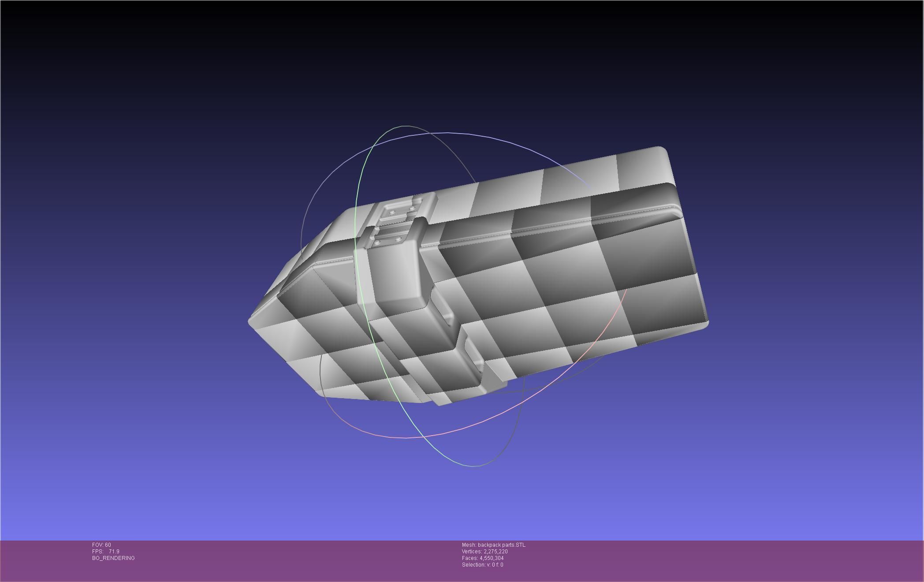Image resolution: width=924 pixels, height=582 pixels.
Task: Click the model's bottom-right rounded corner
Action: [x=705, y=324]
